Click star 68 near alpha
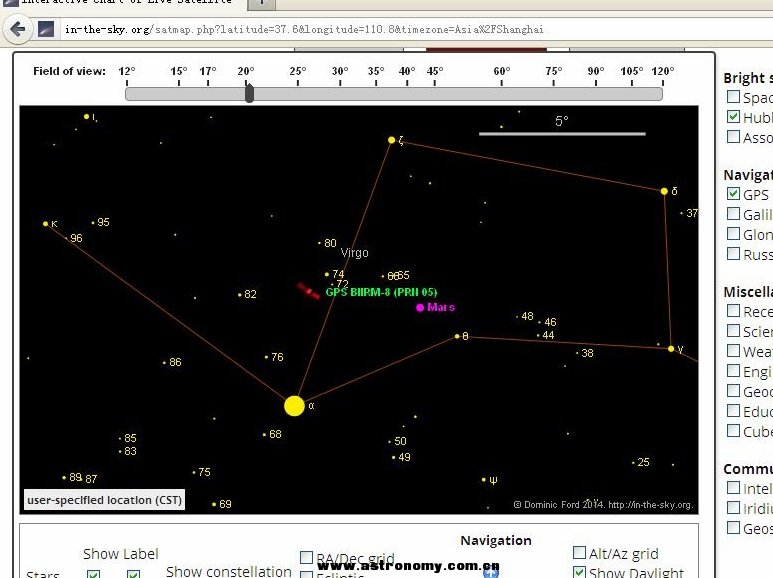The image size is (773, 578). (264, 434)
